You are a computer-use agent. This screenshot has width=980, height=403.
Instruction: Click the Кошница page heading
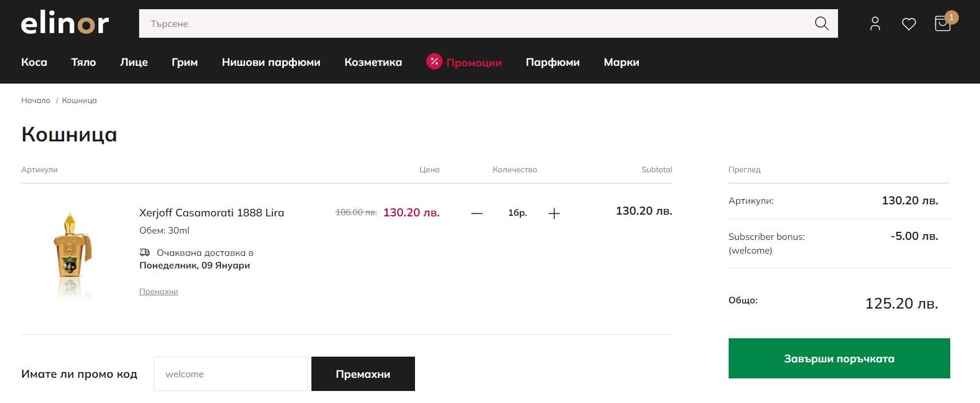pos(69,134)
